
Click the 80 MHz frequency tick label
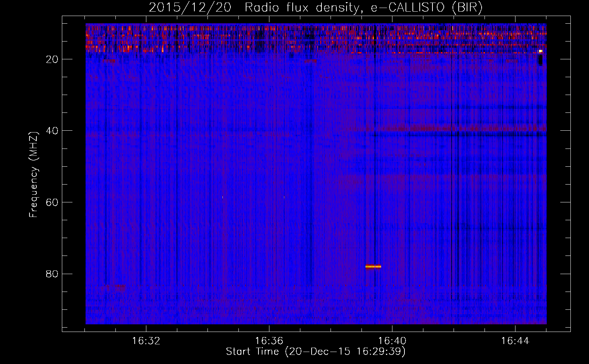click(52, 274)
